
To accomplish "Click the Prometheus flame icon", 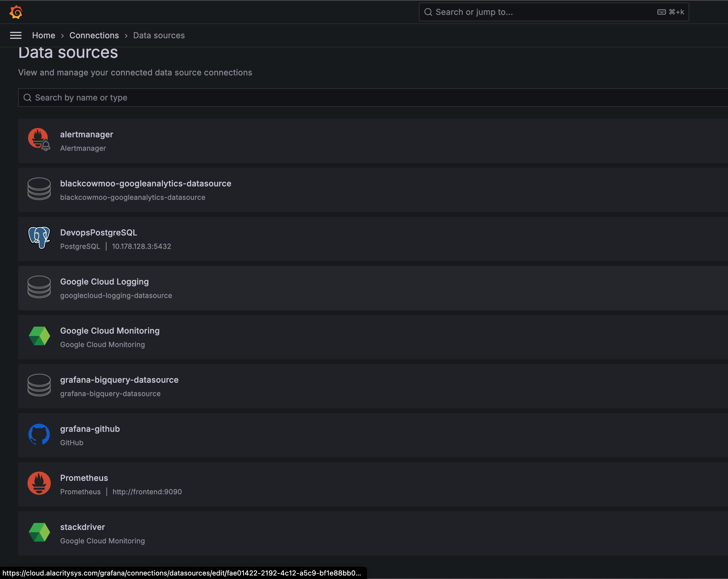I will point(39,483).
